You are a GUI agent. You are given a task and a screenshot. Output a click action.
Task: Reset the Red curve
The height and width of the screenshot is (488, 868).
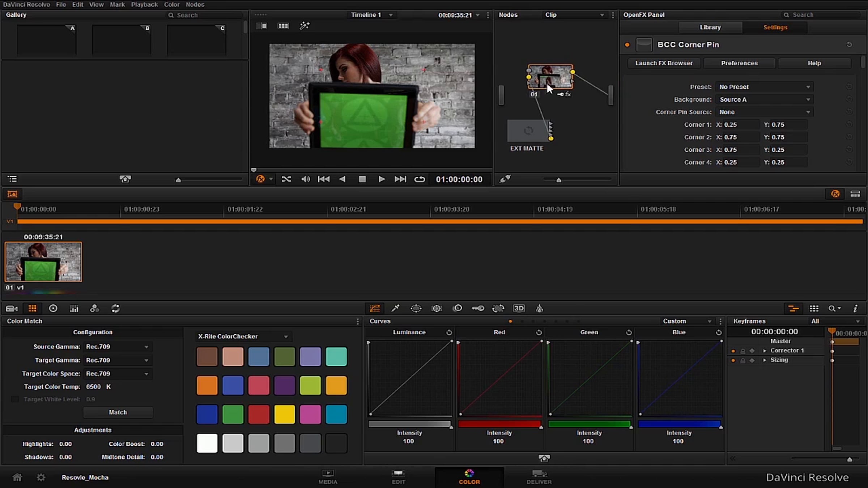(x=539, y=332)
